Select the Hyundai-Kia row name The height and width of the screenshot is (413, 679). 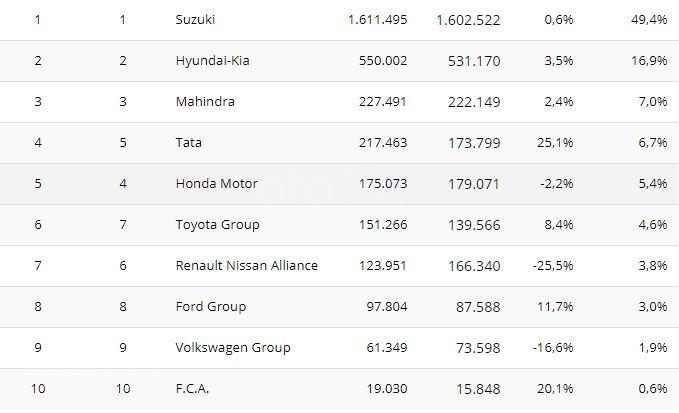point(212,61)
